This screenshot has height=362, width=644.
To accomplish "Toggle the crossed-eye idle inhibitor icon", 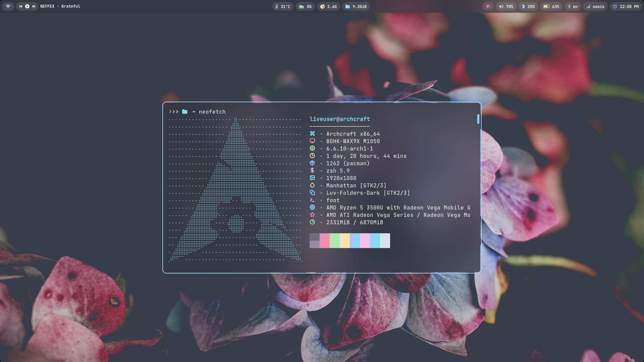I will point(488,6).
